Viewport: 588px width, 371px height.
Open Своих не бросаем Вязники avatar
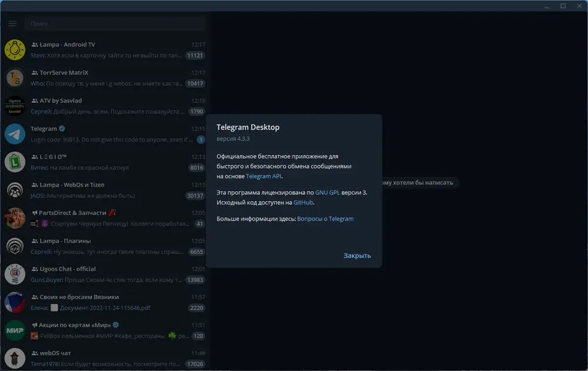15,302
